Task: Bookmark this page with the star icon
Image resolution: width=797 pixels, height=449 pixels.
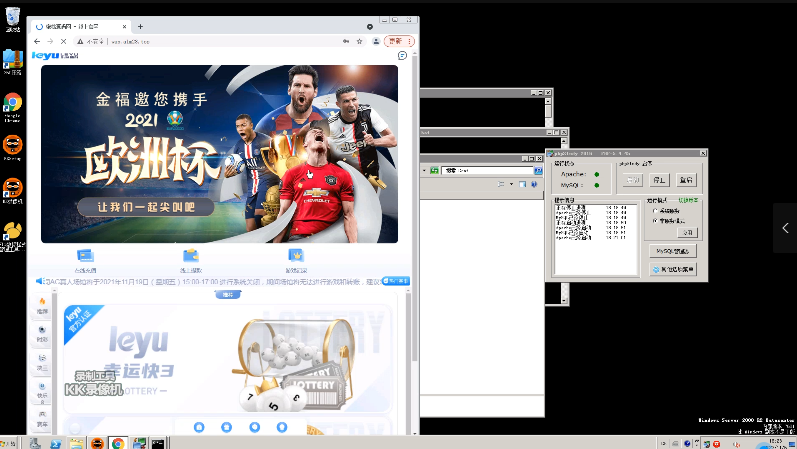Action: tap(359, 41)
